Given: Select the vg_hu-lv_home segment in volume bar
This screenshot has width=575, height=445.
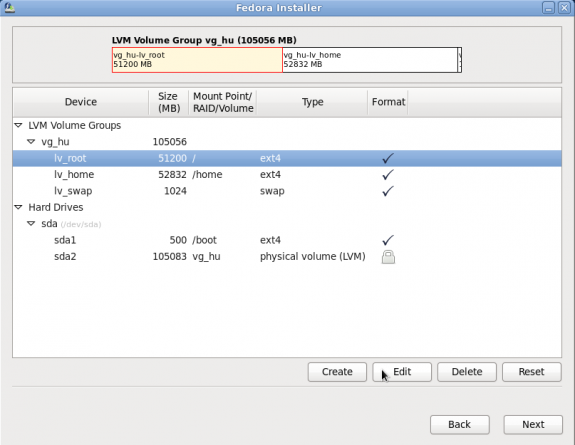Looking at the screenshot, I should [x=370, y=60].
